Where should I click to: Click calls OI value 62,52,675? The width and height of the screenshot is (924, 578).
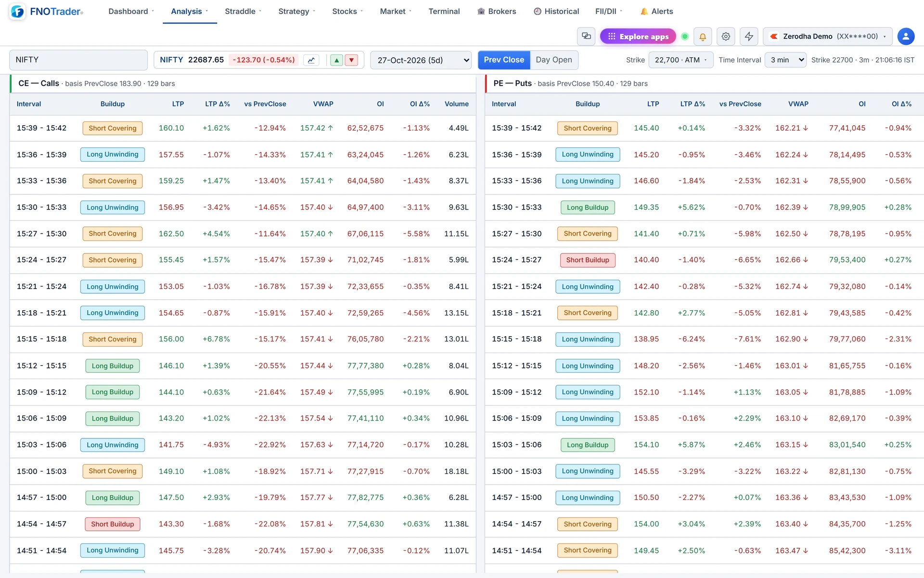point(365,128)
